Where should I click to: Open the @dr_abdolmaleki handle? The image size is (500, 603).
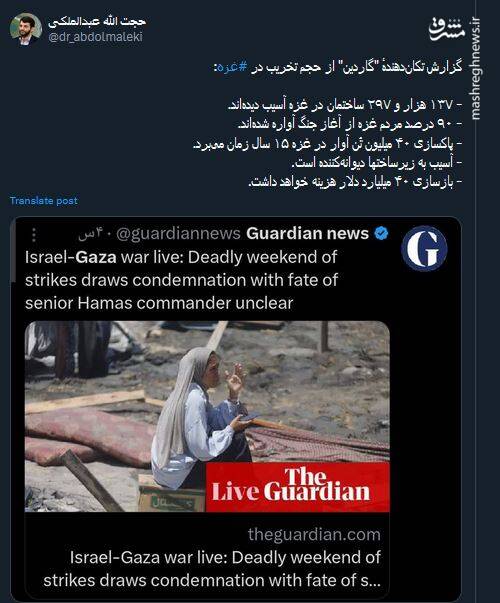(x=95, y=37)
